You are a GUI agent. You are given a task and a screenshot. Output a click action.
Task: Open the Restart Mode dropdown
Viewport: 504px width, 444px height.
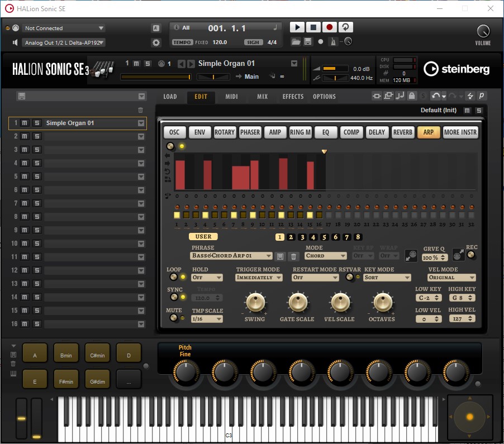point(315,278)
